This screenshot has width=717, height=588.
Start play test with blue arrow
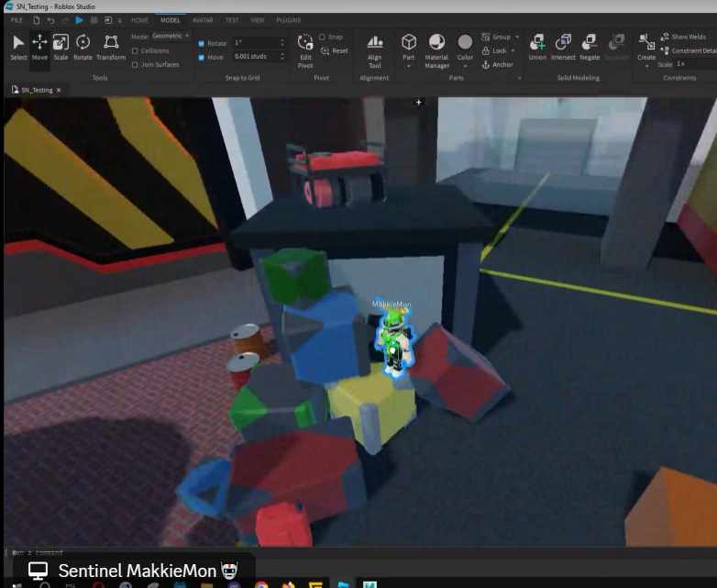coord(79,20)
